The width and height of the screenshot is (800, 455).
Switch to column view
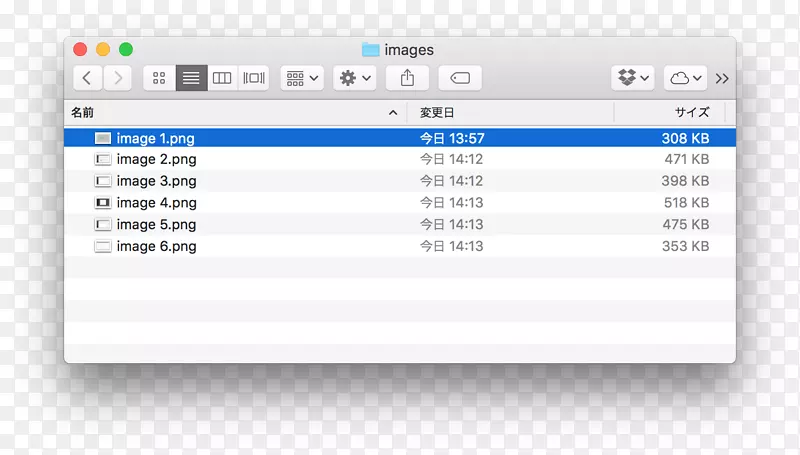[222, 78]
